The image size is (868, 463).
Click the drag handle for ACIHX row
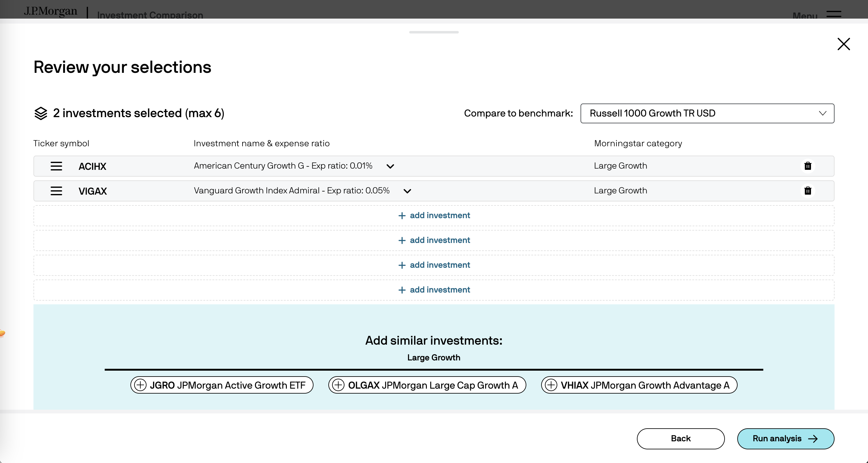point(56,166)
